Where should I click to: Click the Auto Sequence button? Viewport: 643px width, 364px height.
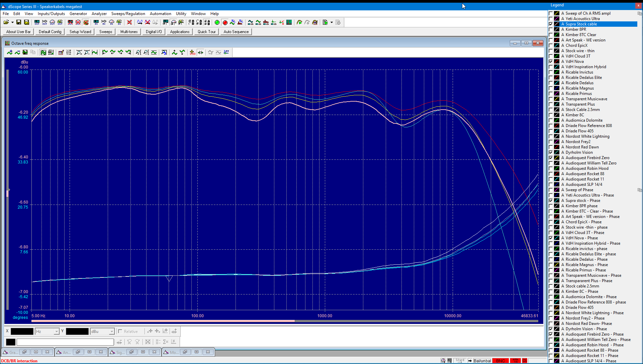tap(236, 32)
